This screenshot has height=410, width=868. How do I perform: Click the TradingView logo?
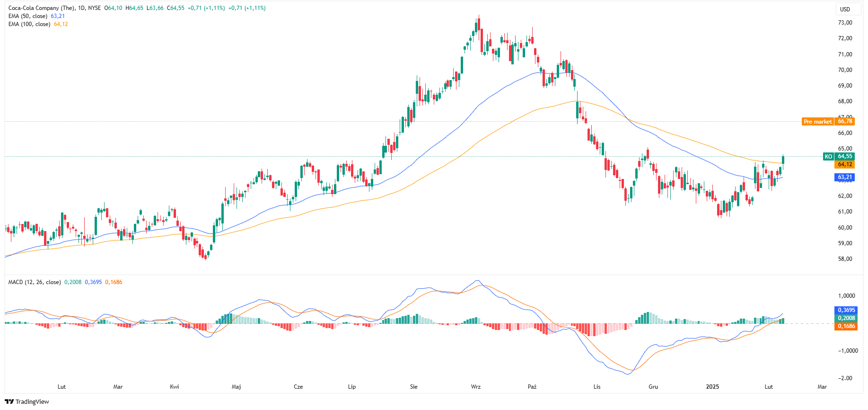coord(27,401)
